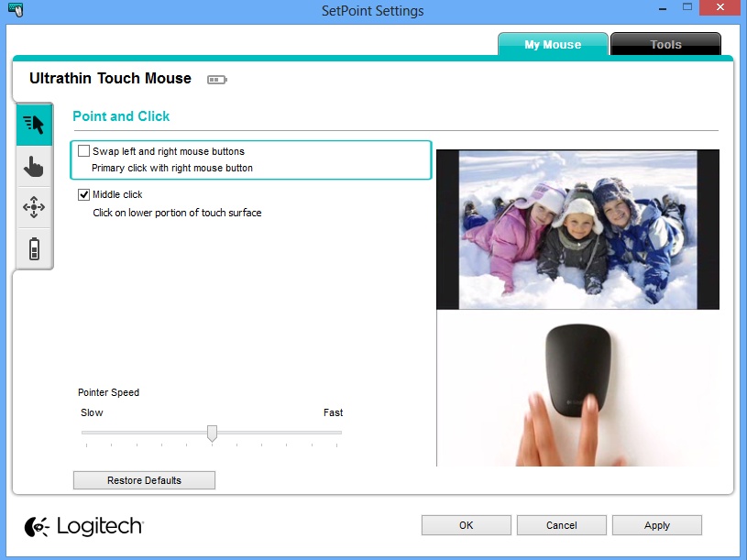Viewport: 747px width, 560px height.
Task: Switch to the My Mouse tab
Action: click(553, 44)
